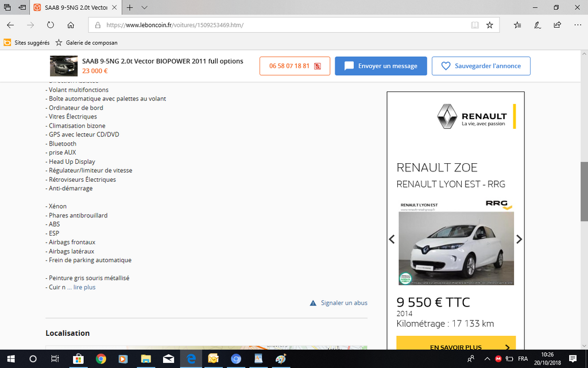Open Microsoft Store from taskbar
588x368 pixels.
point(78,359)
